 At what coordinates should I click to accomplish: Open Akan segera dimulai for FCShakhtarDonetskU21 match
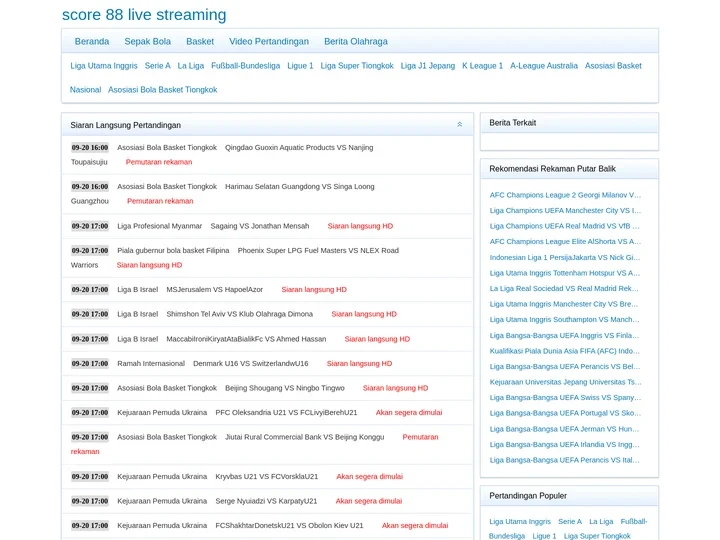coord(415,525)
